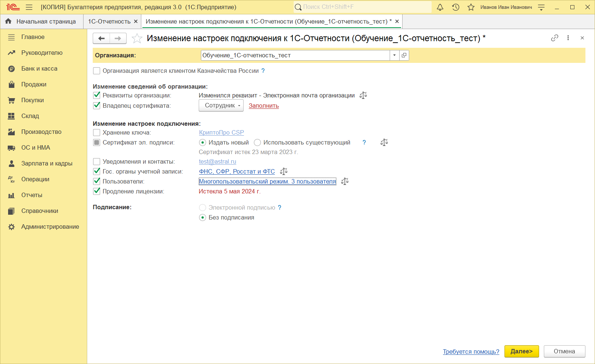595x364 pixels.
Task: Open Банк и касса section
Action: pyautogui.click(x=43, y=69)
